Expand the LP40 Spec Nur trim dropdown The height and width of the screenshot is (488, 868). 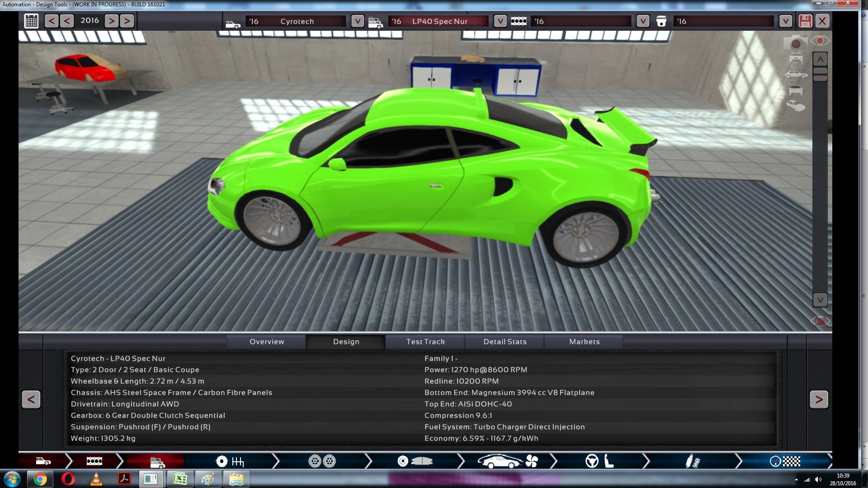pos(500,21)
